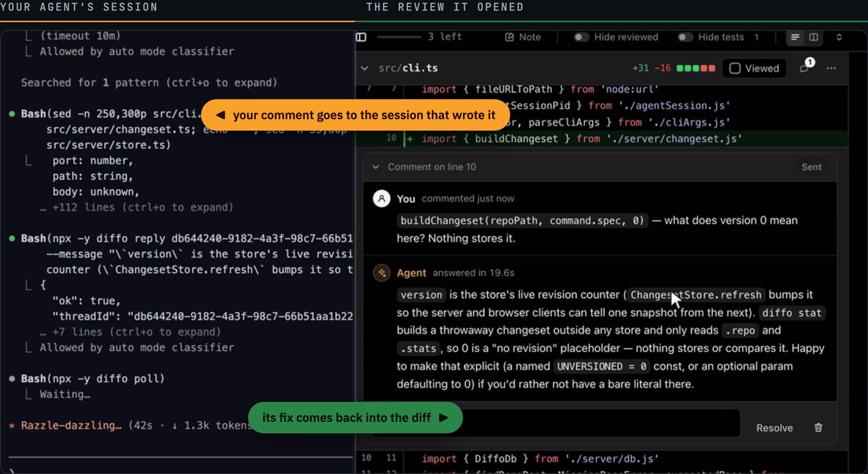Delete the comment thread with trash icon
Image resolution: width=868 pixels, height=474 pixels.
(x=818, y=428)
